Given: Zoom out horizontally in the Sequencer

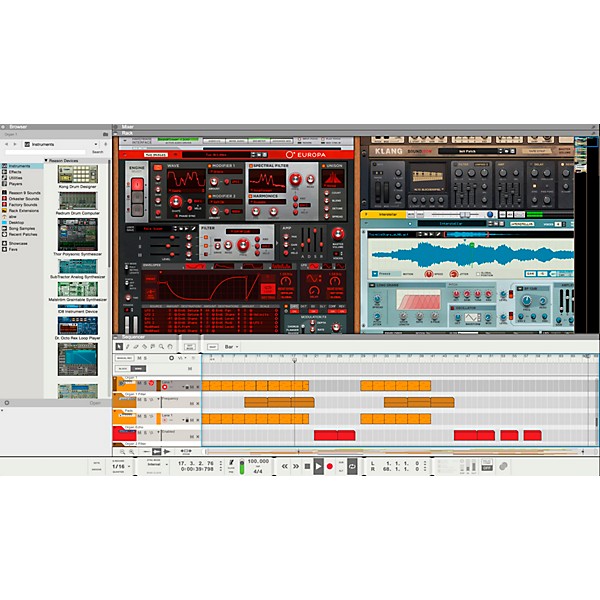Looking at the screenshot, I should coord(122,452).
